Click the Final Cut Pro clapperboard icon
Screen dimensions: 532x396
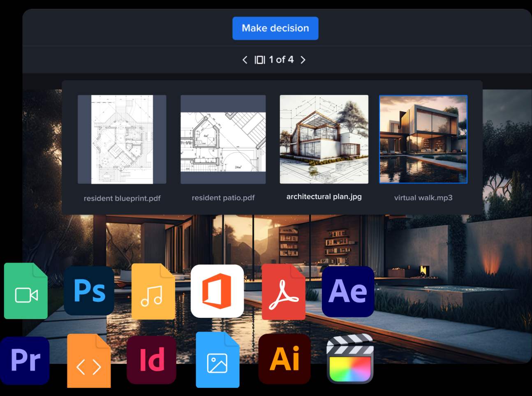350,359
